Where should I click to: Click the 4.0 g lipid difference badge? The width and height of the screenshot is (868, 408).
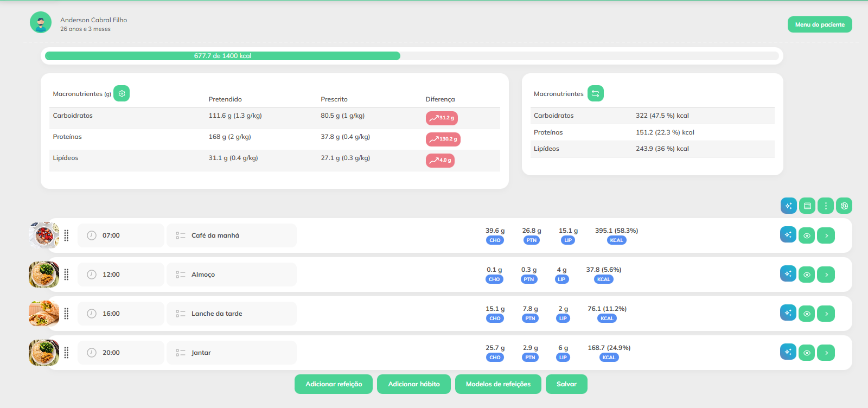point(440,160)
